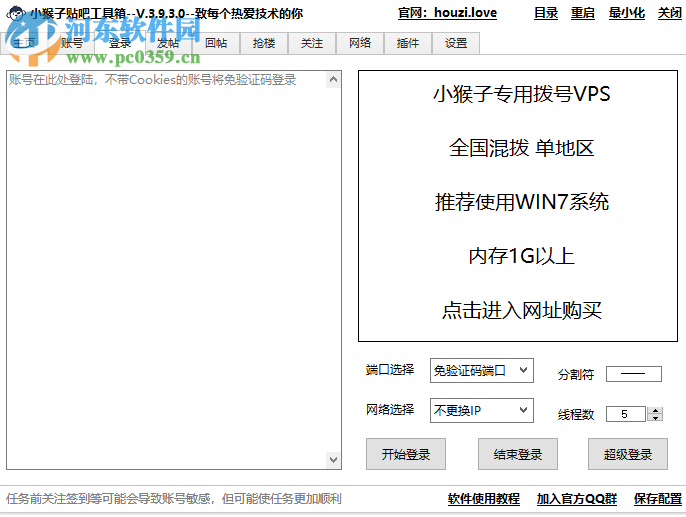Click the account list scroll-up arrow
Screen dimensions: 686x517
click(x=333, y=80)
